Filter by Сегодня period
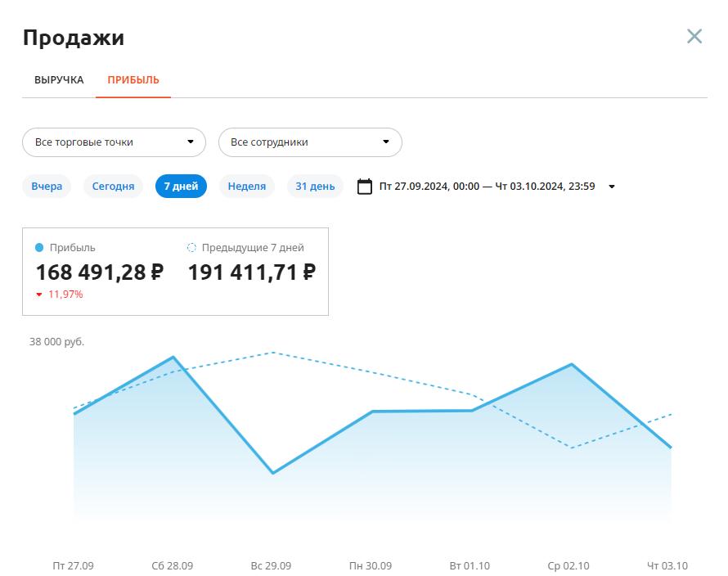This screenshot has height=576, width=728. pyautogui.click(x=113, y=187)
